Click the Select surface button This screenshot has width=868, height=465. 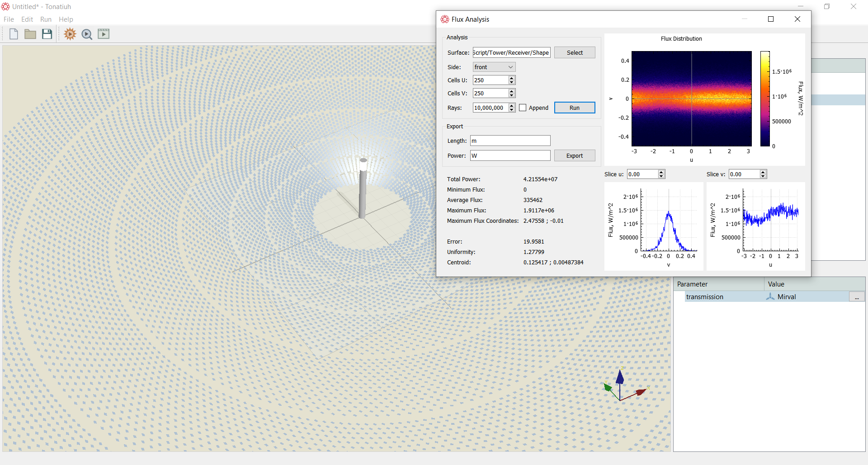point(575,52)
